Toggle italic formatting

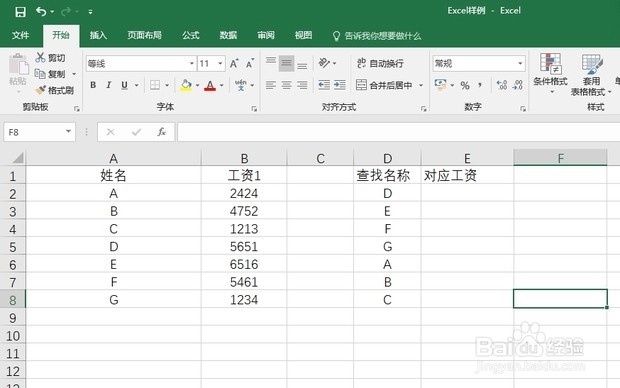108,85
